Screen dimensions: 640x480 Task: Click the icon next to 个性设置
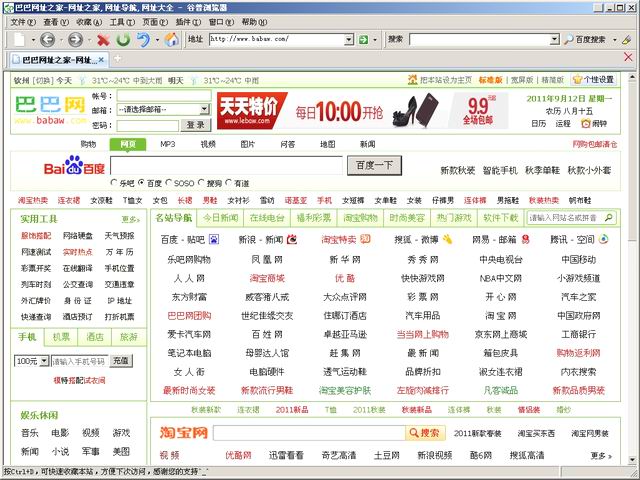577,80
